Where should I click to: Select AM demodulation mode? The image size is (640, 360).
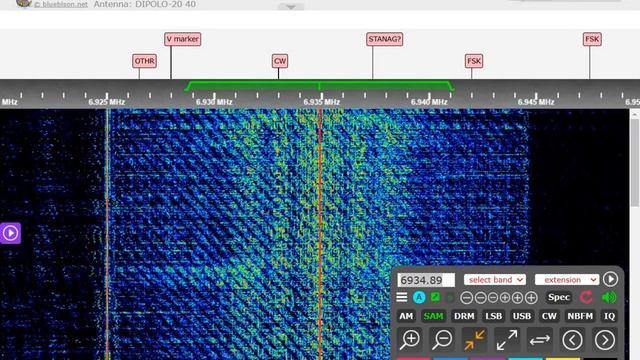tap(406, 316)
